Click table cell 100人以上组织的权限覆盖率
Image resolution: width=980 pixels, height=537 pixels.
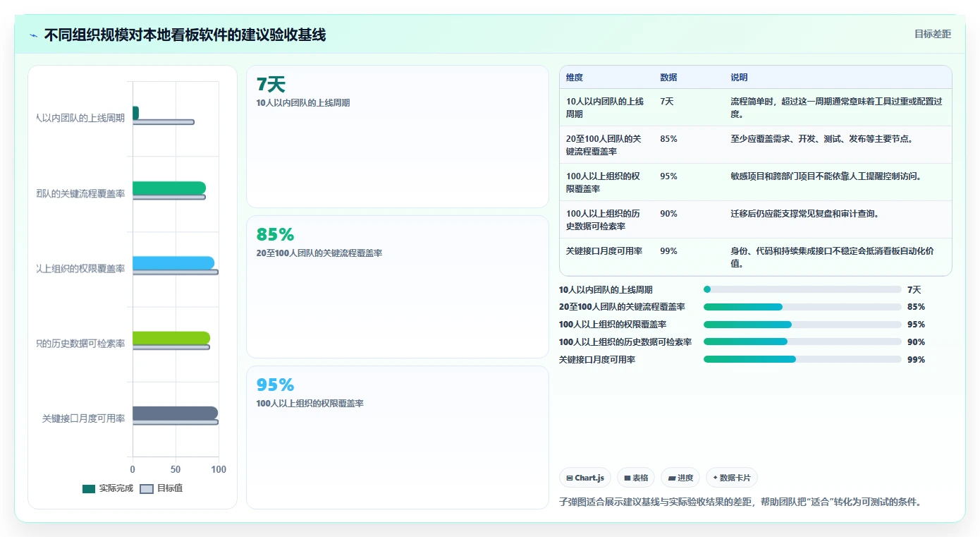click(x=605, y=182)
